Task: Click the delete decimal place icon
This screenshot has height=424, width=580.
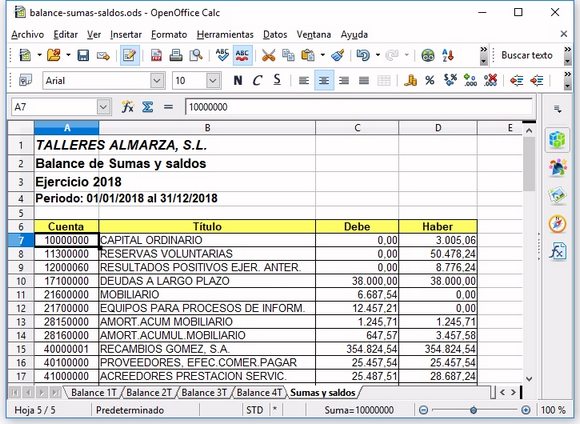Action: click(490, 80)
